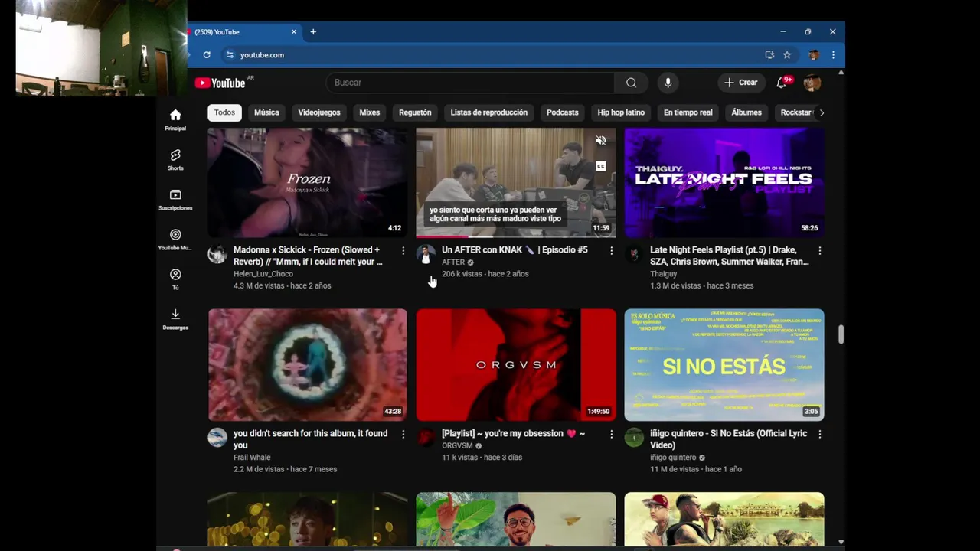Select the Todos filter chip
Image resolution: width=980 pixels, height=551 pixels.
pos(224,112)
